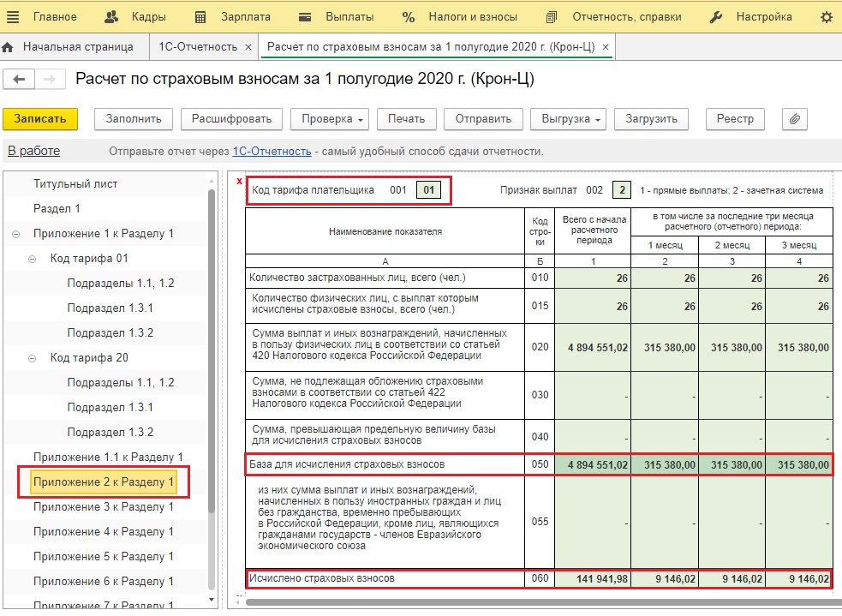Image resolution: width=842 pixels, height=616 pixels.
Task: Click the empty total cell in row 030
Action: pyautogui.click(x=593, y=396)
